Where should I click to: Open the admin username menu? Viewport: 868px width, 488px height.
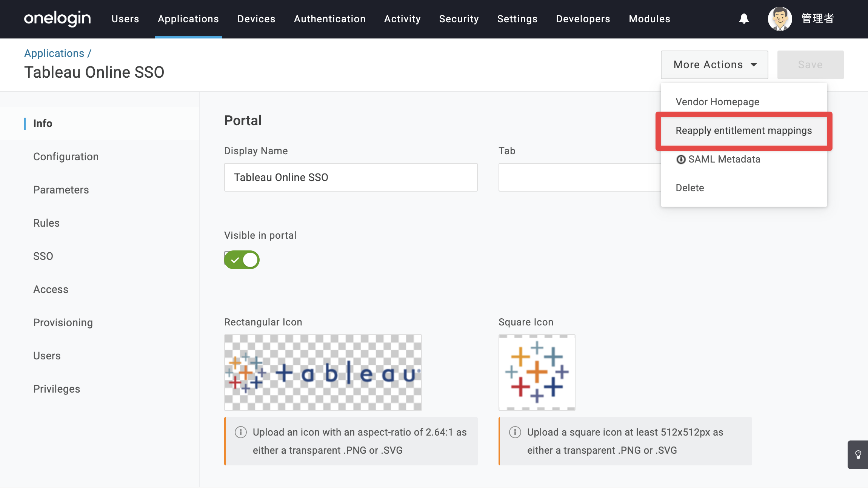(x=817, y=18)
